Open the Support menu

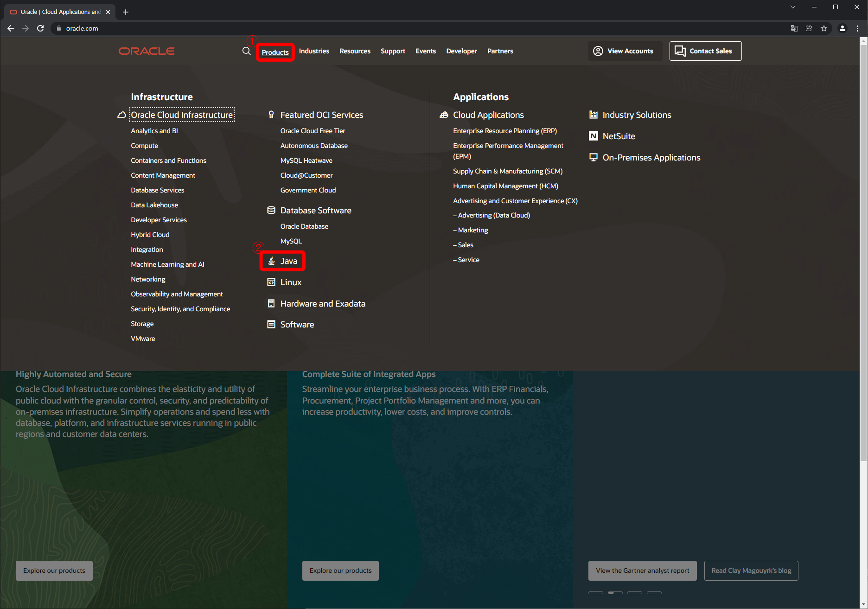[393, 51]
